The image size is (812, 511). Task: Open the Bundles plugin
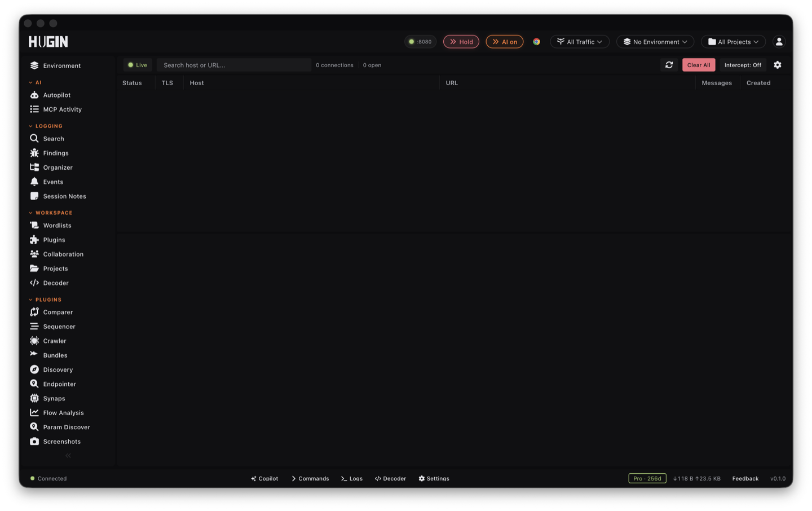tap(48, 355)
